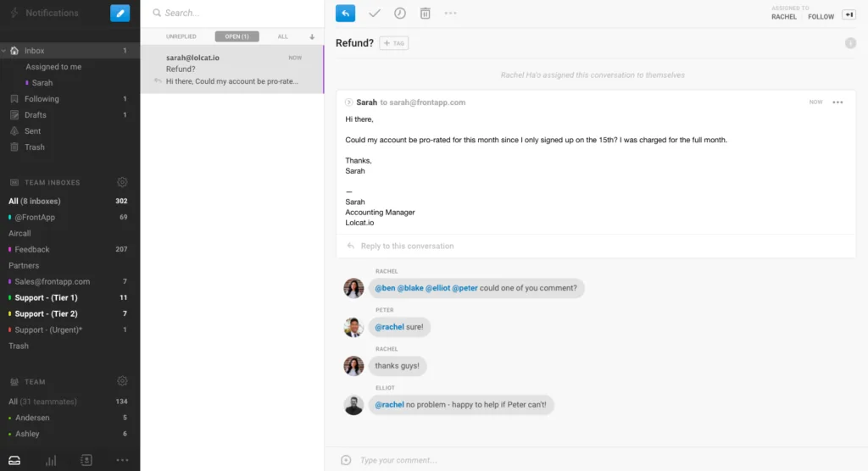The image size is (868, 471).
Task: Select the OPEN (1) tab
Action: tap(237, 36)
